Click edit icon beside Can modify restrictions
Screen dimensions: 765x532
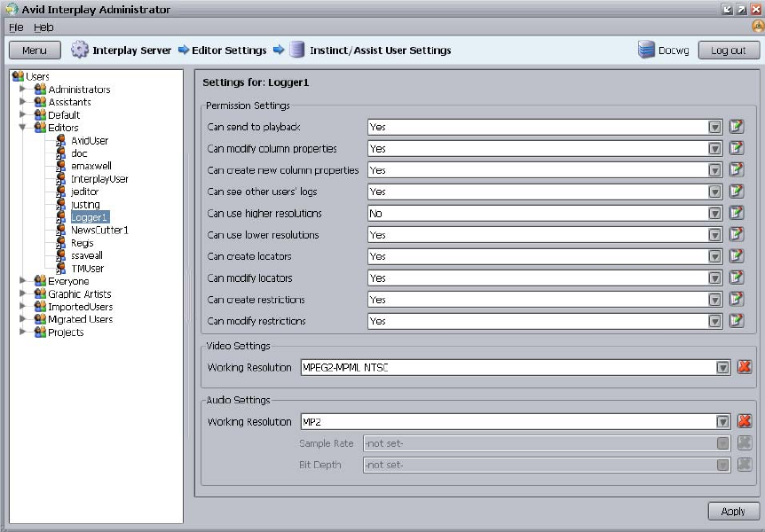(x=737, y=321)
